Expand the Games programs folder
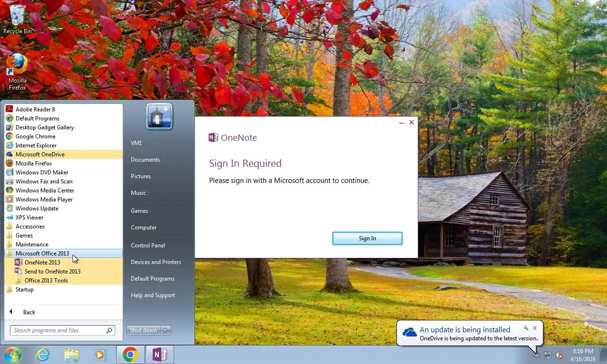 tap(64, 235)
